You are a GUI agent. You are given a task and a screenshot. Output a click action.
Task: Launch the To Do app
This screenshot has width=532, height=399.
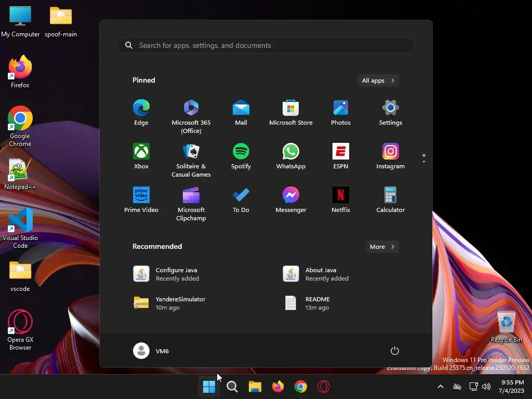241,200
